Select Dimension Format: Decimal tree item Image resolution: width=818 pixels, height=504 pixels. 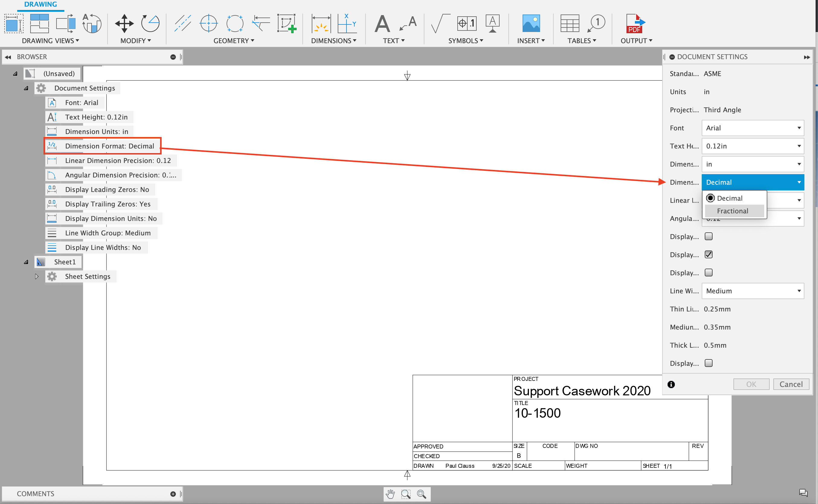coord(109,146)
